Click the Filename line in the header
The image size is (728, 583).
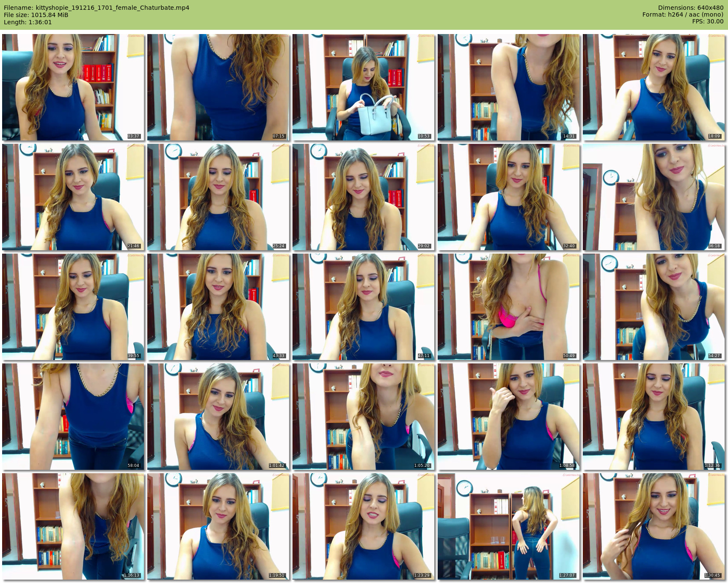[97, 8]
